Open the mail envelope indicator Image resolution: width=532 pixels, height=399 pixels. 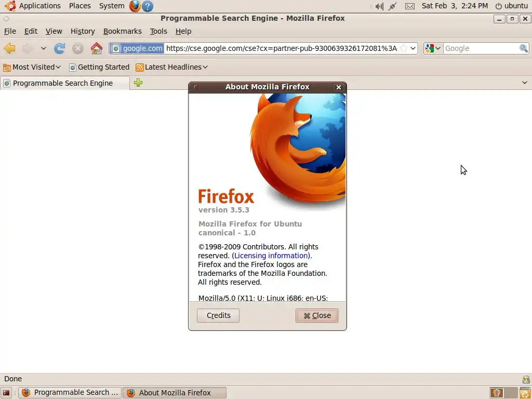(410, 6)
